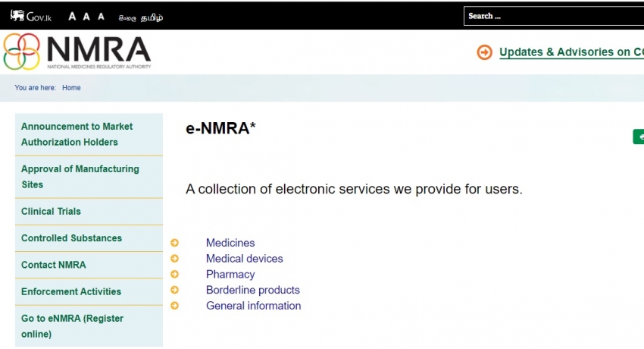
Task: Click the orange arrow beside Updates & Advisories
Action: click(485, 52)
